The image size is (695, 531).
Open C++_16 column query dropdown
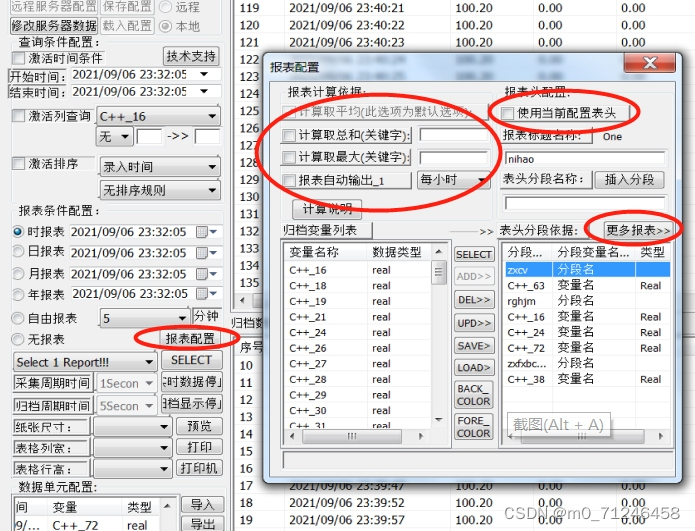[158, 117]
